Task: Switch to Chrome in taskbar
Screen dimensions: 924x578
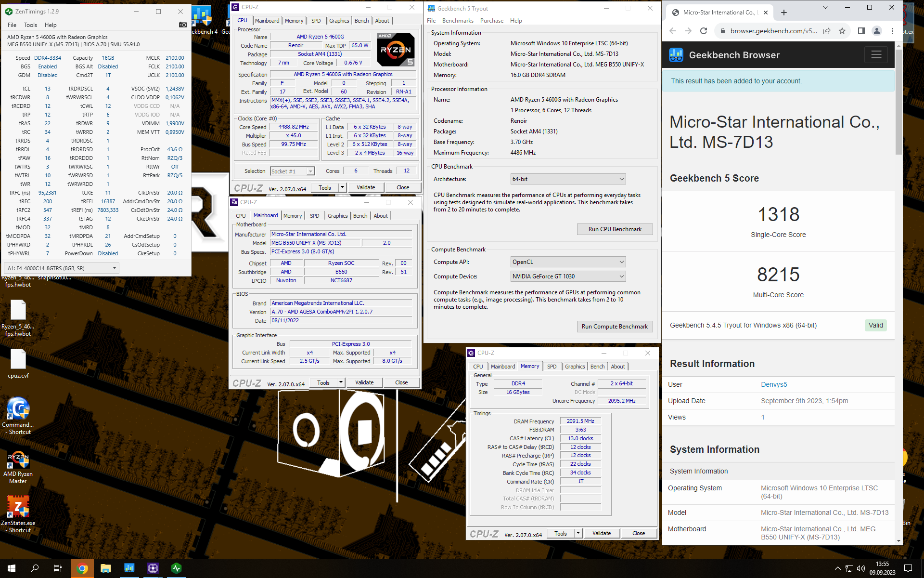Action: (x=82, y=568)
